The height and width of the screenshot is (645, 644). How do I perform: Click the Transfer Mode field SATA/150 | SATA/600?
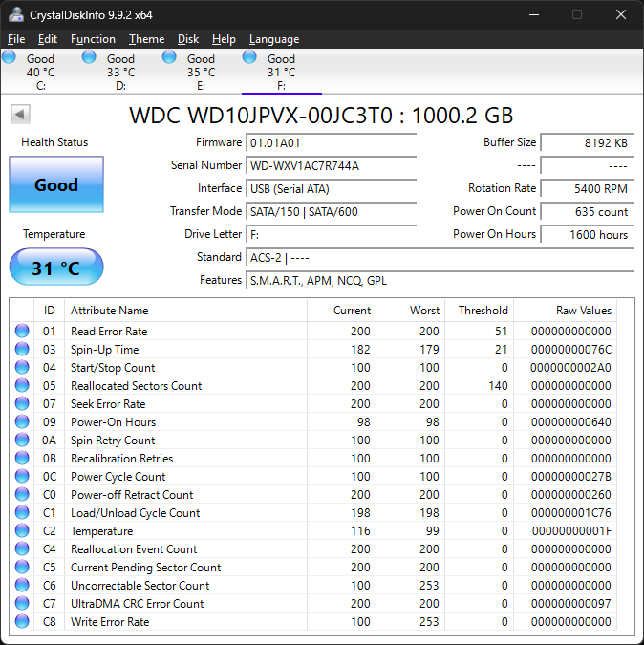click(x=331, y=212)
